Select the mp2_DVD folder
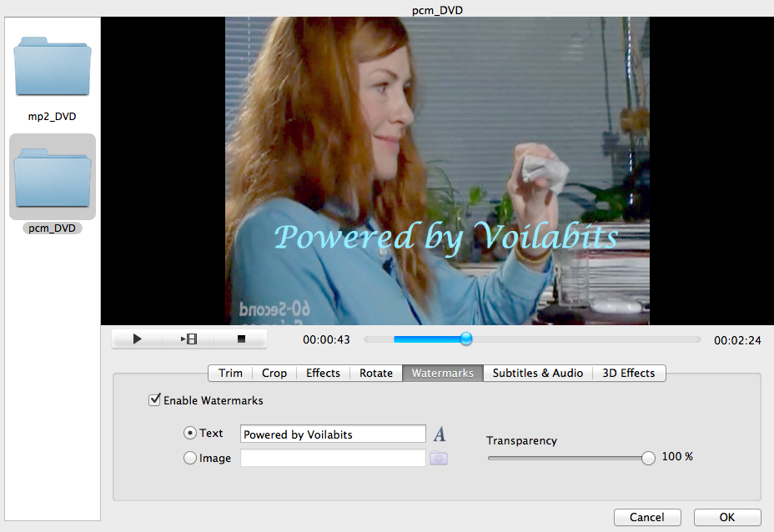 53,68
